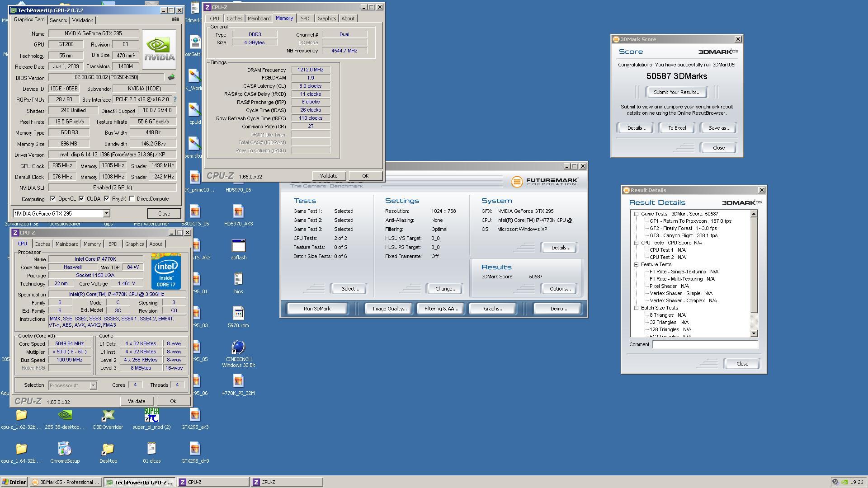Take a GPU-Z screenshot with camera icon

[175, 19]
